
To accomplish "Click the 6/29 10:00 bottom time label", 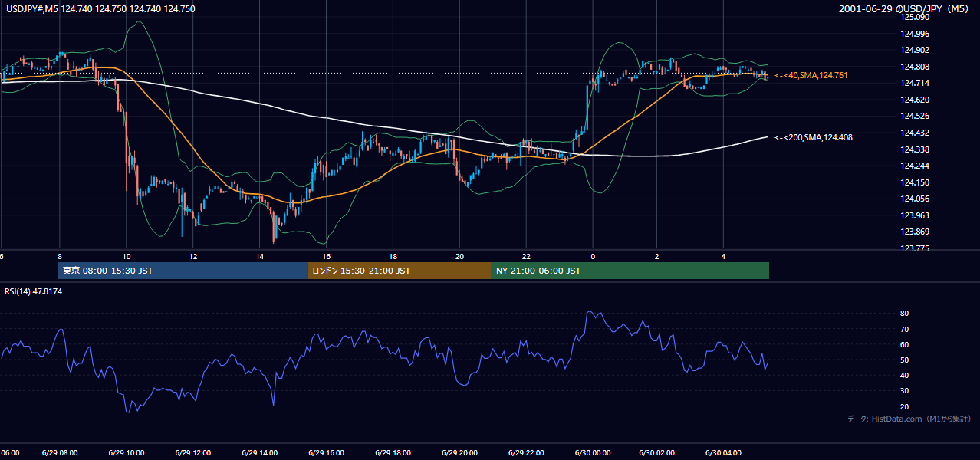I will coord(127,452).
